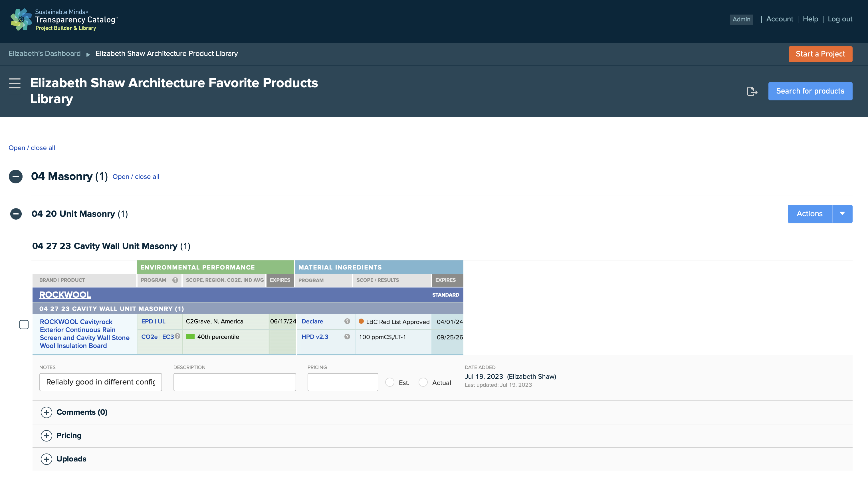Click the 06/17/24 expiry date
Viewport: 868px width, 482px height.
point(282,321)
